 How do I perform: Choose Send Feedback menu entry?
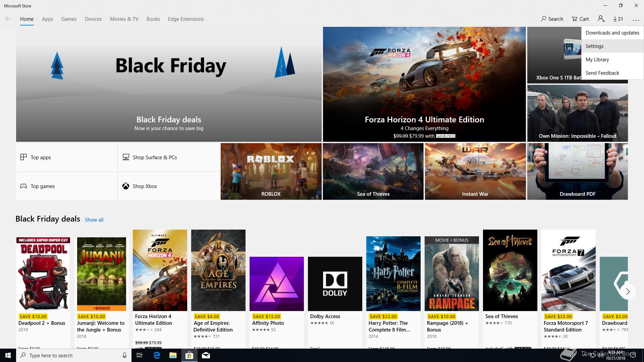[x=612, y=73]
